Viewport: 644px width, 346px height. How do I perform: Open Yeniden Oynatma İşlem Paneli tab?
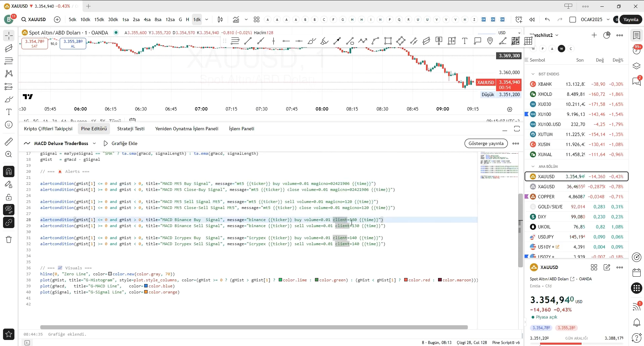pos(186,129)
